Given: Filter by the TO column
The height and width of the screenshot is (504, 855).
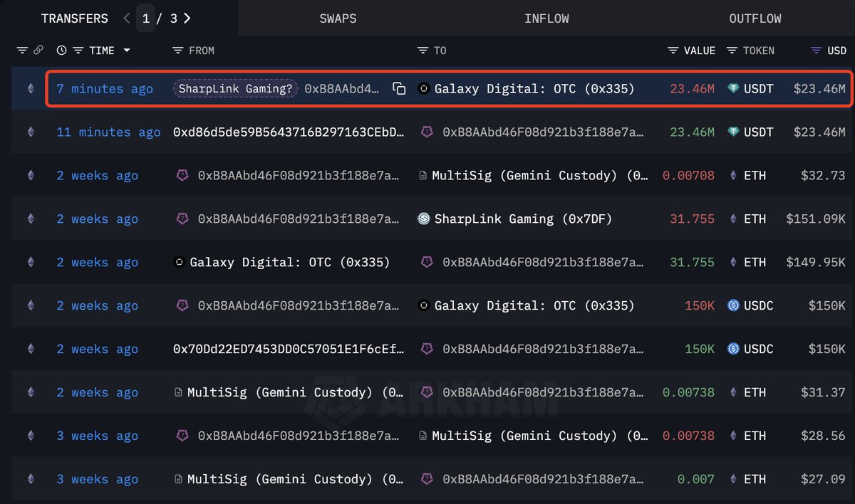Looking at the screenshot, I should point(423,51).
